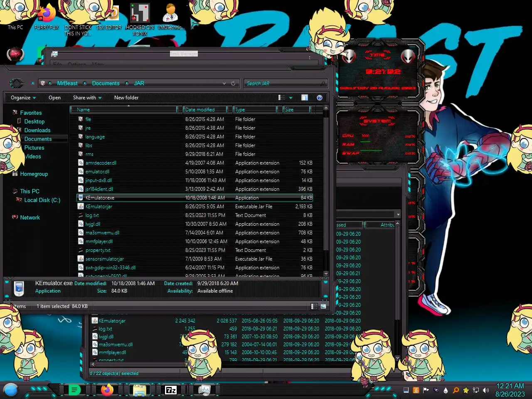Screen dimensions: 532x399
Task: Select Pictures in the navigation pane
Action: pos(34,148)
